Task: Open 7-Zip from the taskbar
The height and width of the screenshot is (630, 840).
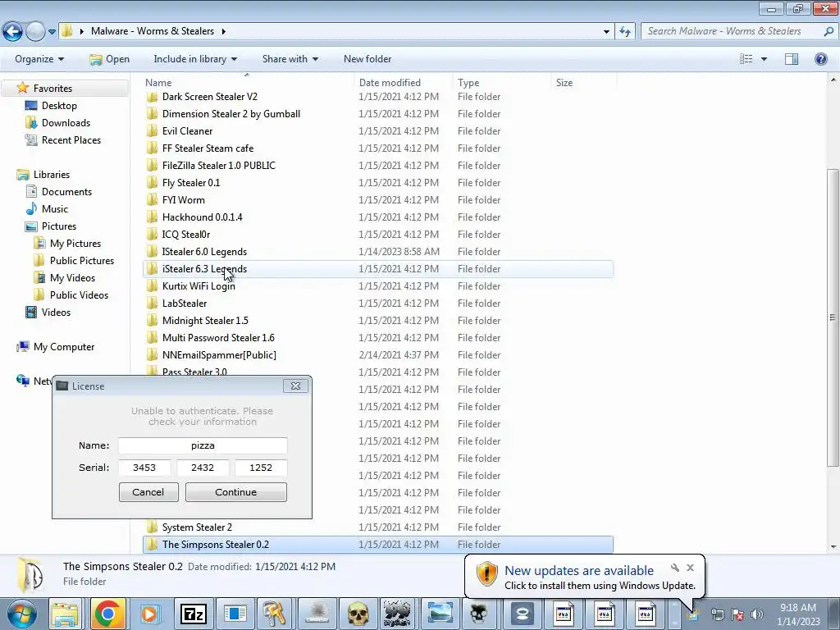Action: (x=194, y=614)
